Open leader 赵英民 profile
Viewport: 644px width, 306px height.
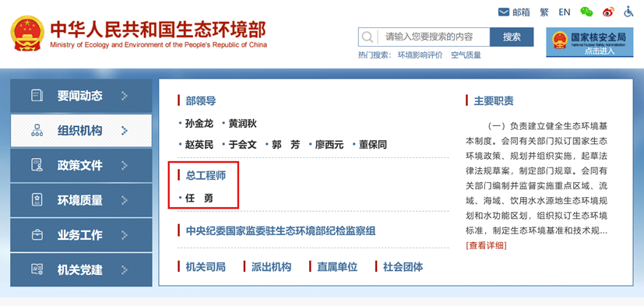click(x=199, y=145)
